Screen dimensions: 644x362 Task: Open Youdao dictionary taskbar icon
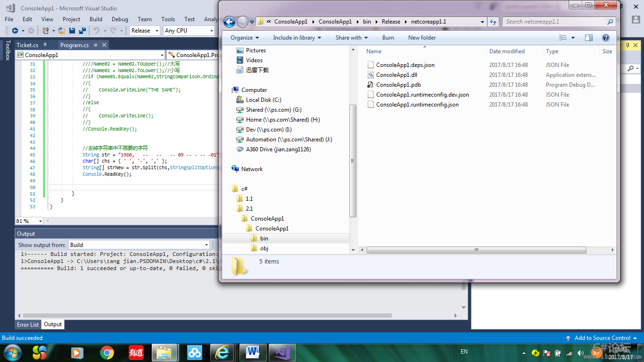click(136, 352)
